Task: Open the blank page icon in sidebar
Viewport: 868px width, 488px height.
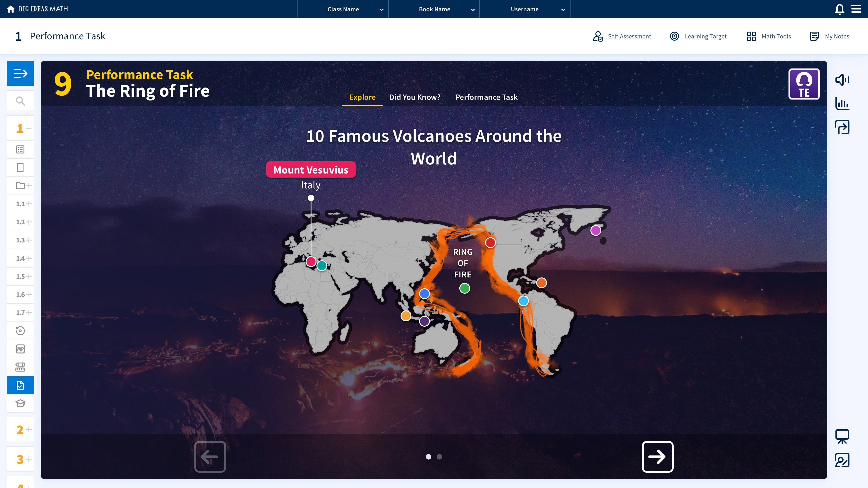Action: pyautogui.click(x=20, y=167)
